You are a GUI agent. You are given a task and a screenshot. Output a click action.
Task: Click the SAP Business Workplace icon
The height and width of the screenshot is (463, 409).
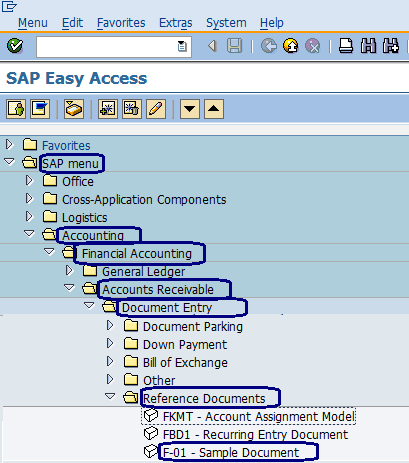(74, 109)
